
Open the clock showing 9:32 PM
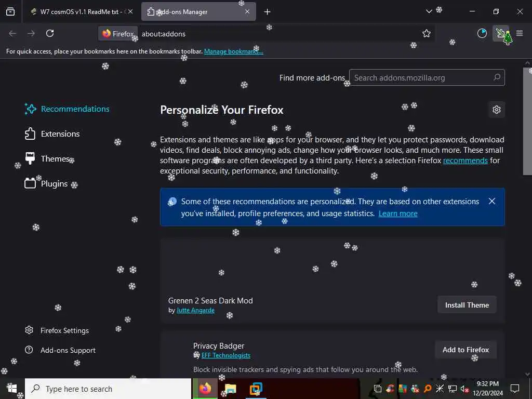[488, 389]
